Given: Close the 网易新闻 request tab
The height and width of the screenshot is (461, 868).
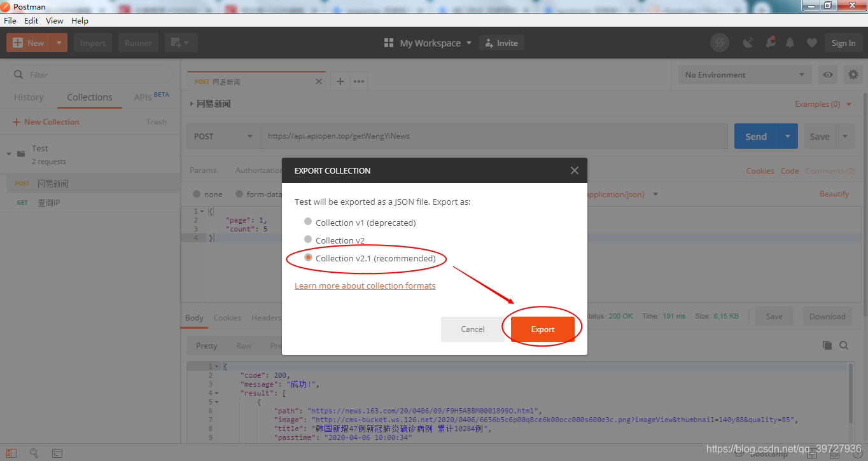Looking at the screenshot, I should (319, 81).
